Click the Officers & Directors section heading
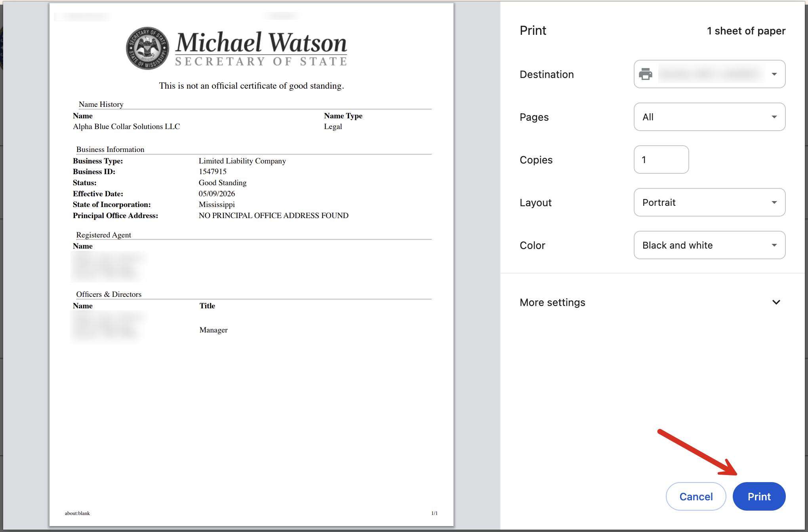The width and height of the screenshot is (808, 532). [x=109, y=294]
